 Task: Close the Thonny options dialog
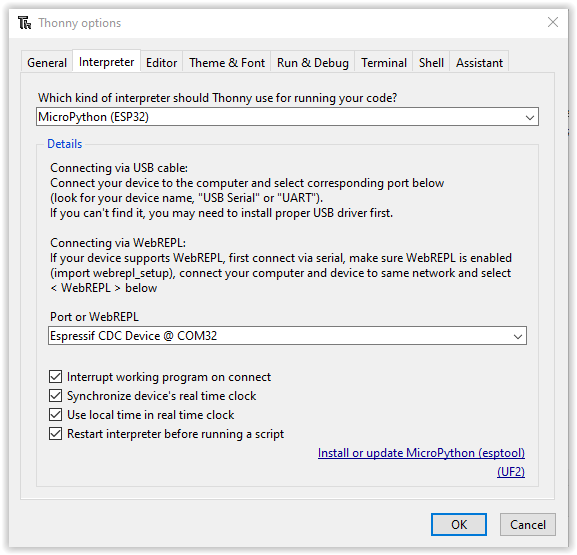(x=553, y=22)
